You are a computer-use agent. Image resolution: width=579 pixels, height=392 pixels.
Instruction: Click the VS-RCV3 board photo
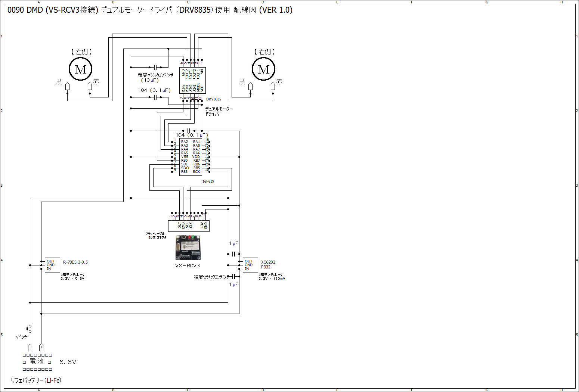188,248
